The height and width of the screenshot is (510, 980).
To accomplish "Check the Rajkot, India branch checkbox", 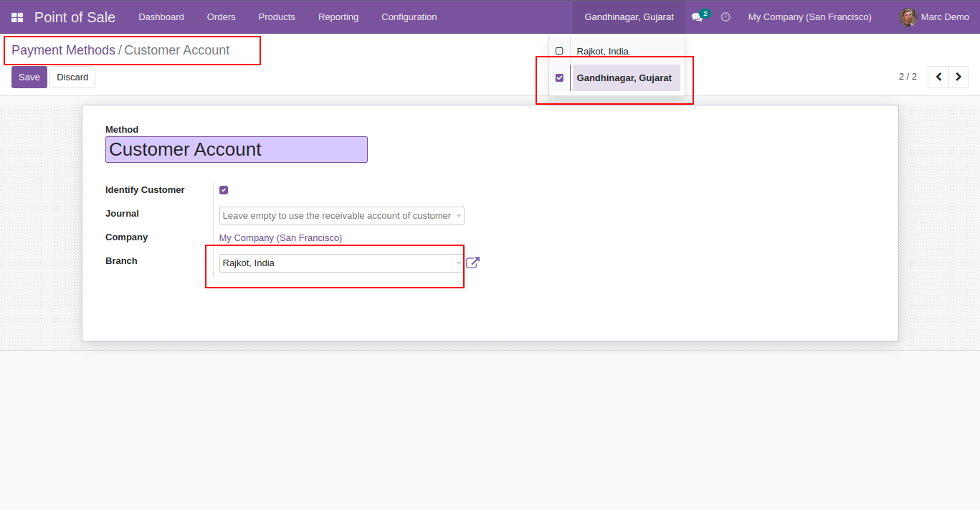I will tap(559, 51).
